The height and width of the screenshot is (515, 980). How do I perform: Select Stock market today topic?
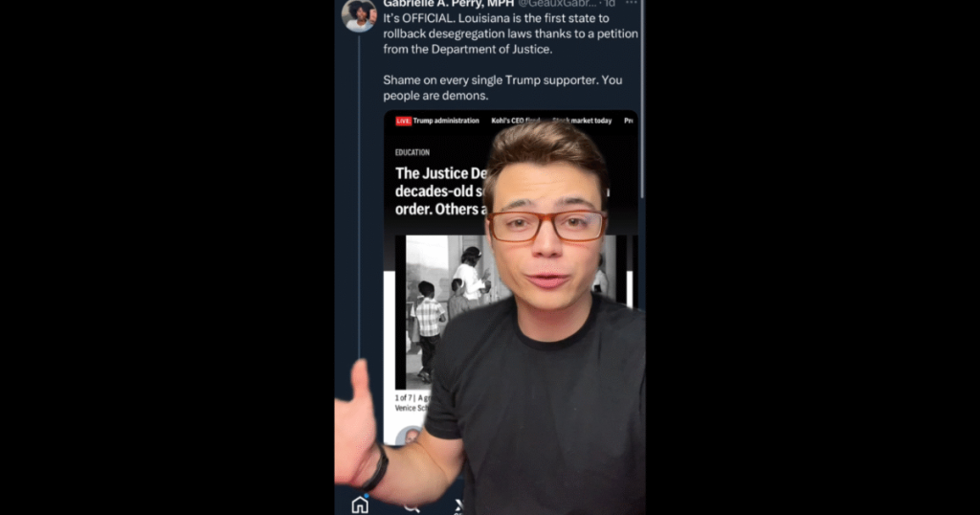point(582,121)
